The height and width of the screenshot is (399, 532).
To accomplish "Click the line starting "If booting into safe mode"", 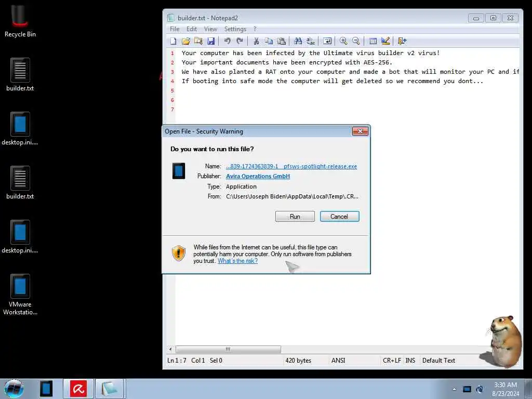I will tap(332, 81).
